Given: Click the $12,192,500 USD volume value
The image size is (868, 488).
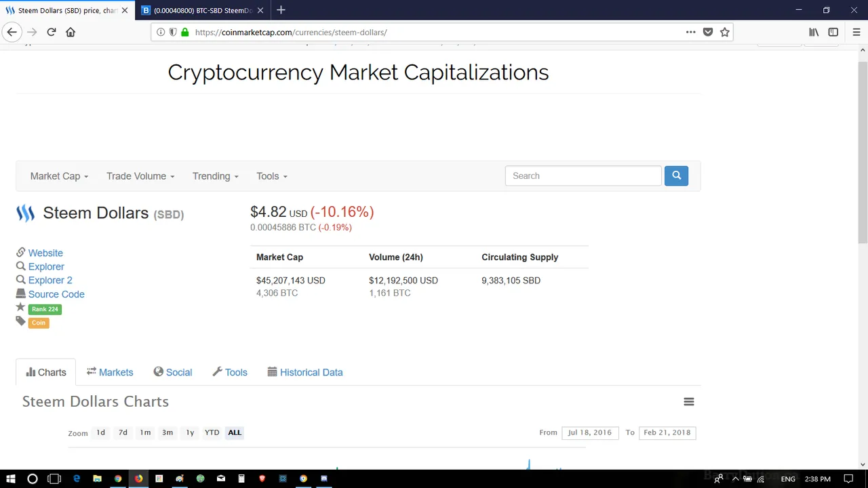Looking at the screenshot, I should click(x=403, y=281).
